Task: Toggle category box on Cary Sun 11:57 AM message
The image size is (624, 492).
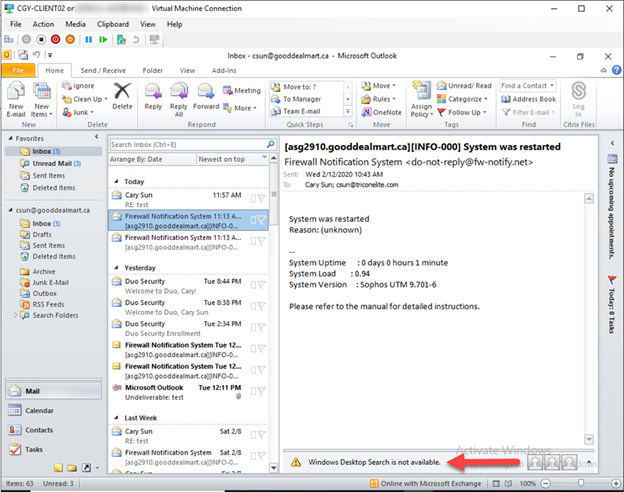Action: (x=253, y=199)
